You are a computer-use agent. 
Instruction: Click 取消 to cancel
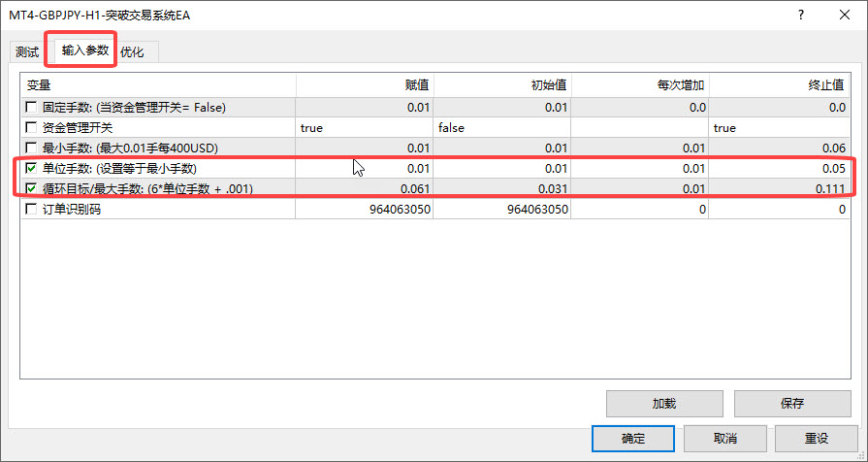coord(724,438)
